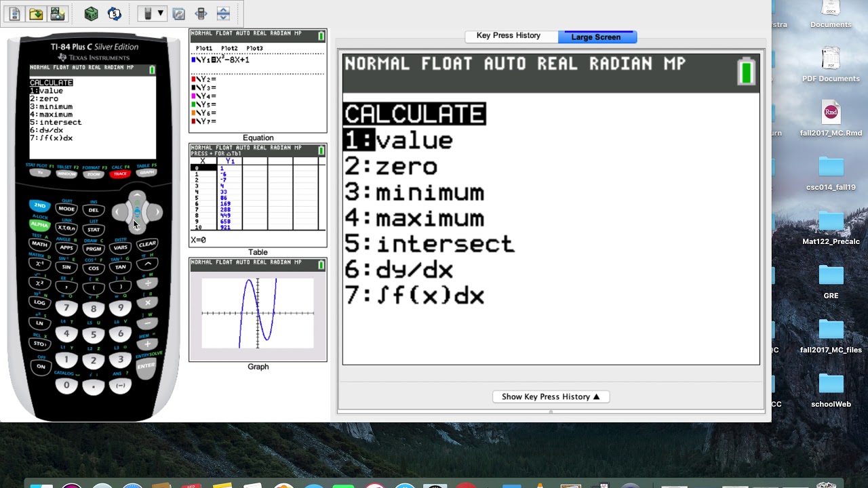Image resolution: width=868 pixels, height=488 pixels.
Task: Click the take screen capture toolbar icon
Action: pyautogui.click(x=58, y=14)
